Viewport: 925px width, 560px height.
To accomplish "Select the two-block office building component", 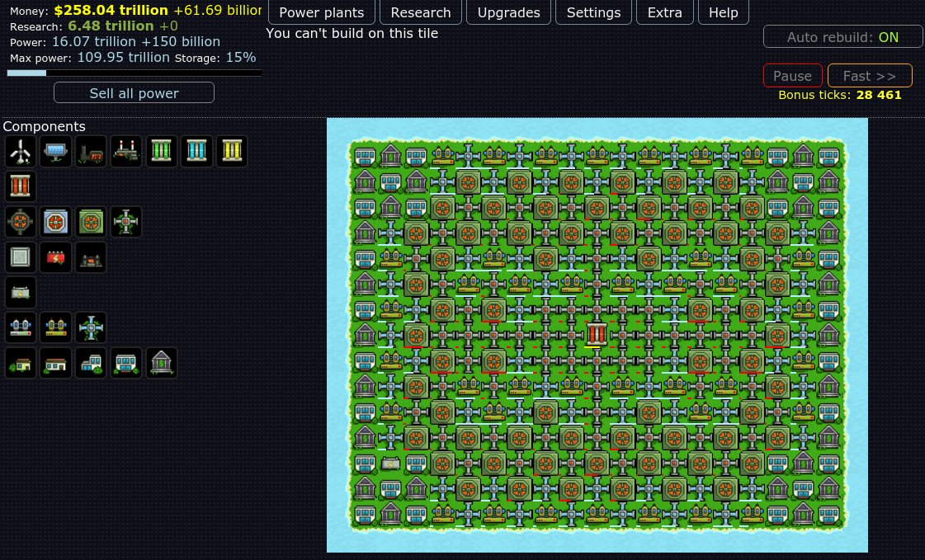I will pyautogui.click(x=91, y=363).
